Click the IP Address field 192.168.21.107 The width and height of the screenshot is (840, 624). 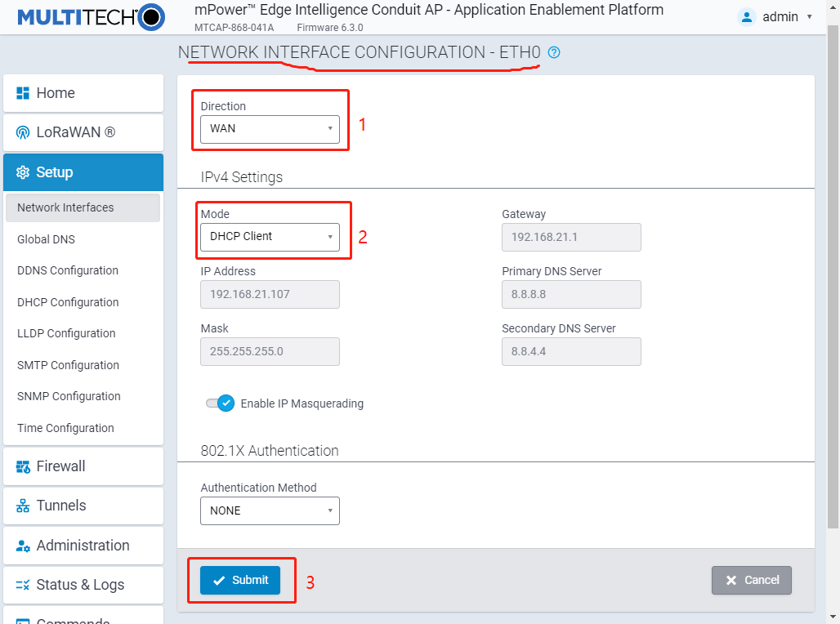point(270,295)
